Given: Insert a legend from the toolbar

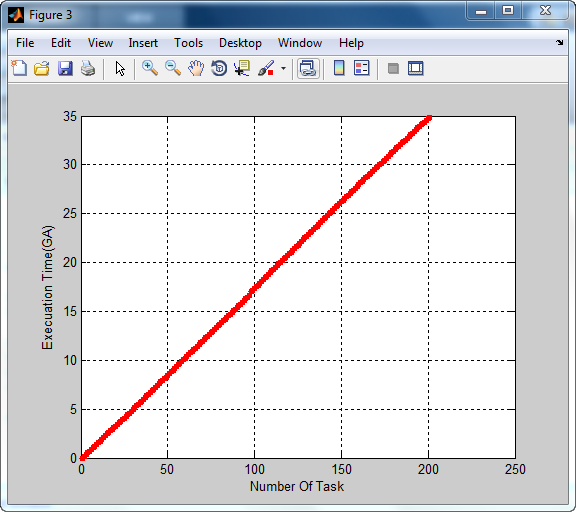Looking at the screenshot, I should click(x=361, y=68).
